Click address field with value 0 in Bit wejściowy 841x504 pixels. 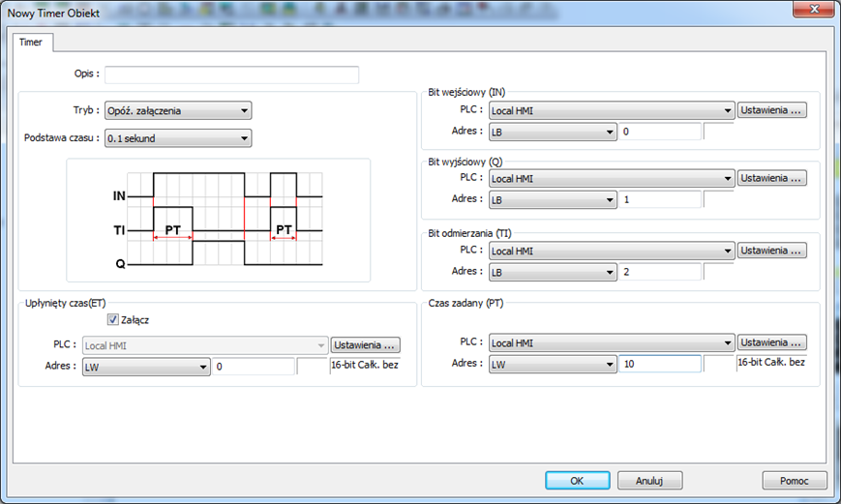(x=660, y=132)
